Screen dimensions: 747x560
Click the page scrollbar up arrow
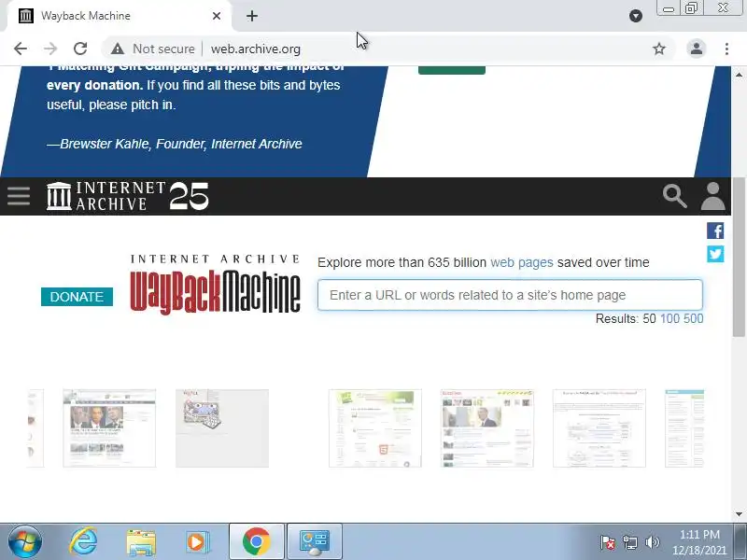click(x=739, y=75)
